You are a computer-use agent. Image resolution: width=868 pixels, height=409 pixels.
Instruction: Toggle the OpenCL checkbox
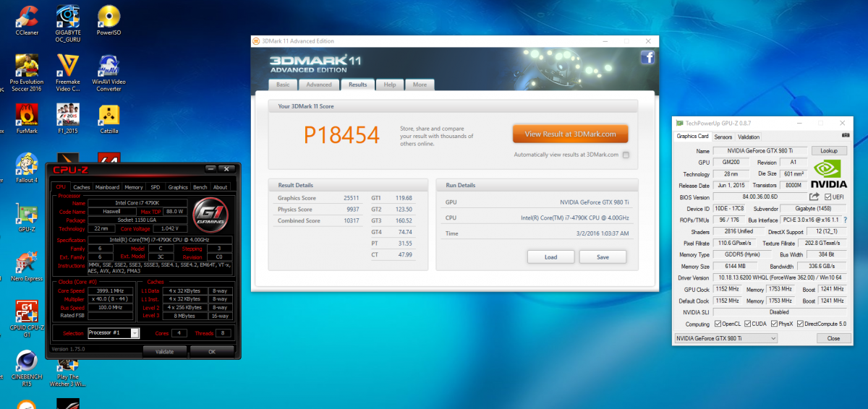click(x=718, y=324)
